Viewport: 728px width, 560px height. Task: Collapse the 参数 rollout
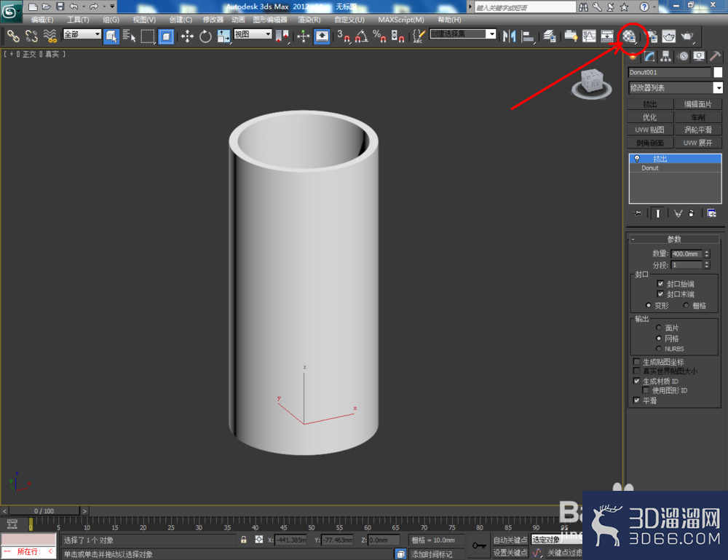pos(674,239)
